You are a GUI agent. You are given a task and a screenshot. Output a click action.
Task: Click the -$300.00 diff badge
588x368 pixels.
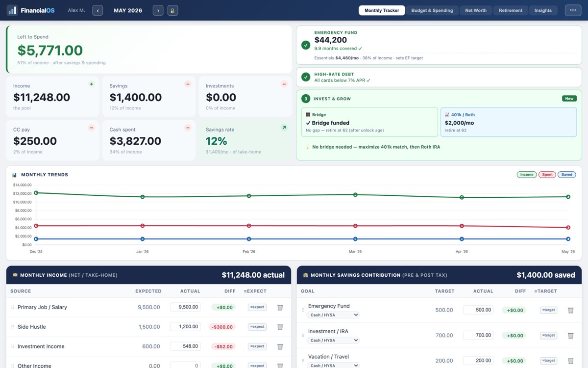(222, 327)
